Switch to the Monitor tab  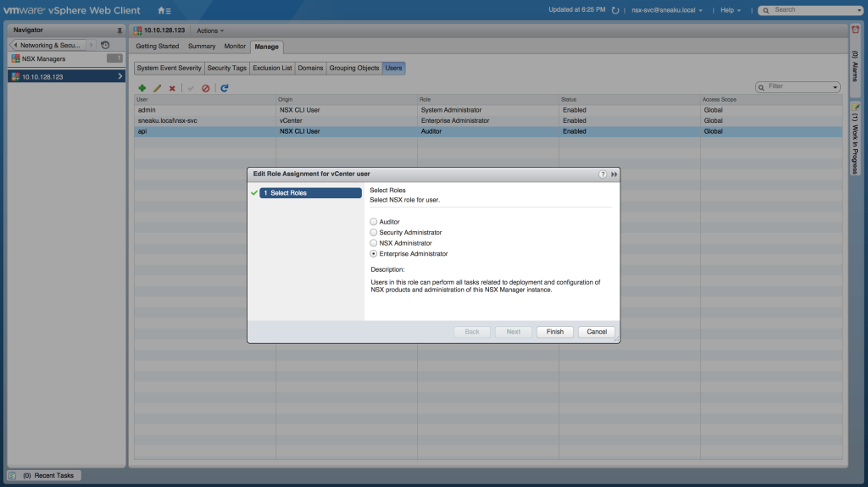tap(235, 47)
